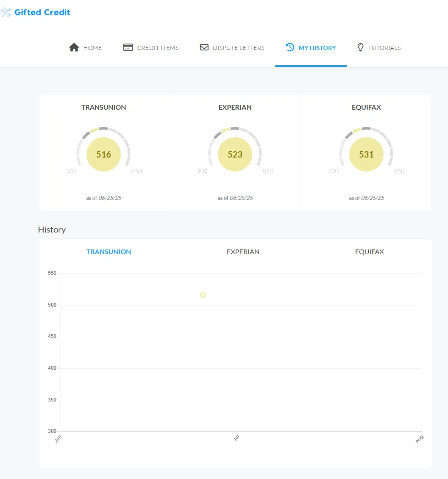Click the yellow data point on history chart
The width and height of the screenshot is (448, 479).
click(203, 295)
